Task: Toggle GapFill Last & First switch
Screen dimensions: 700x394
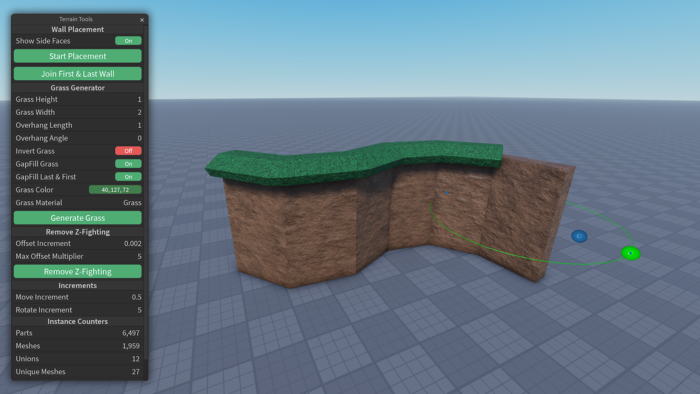Action: [x=128, y=177]
